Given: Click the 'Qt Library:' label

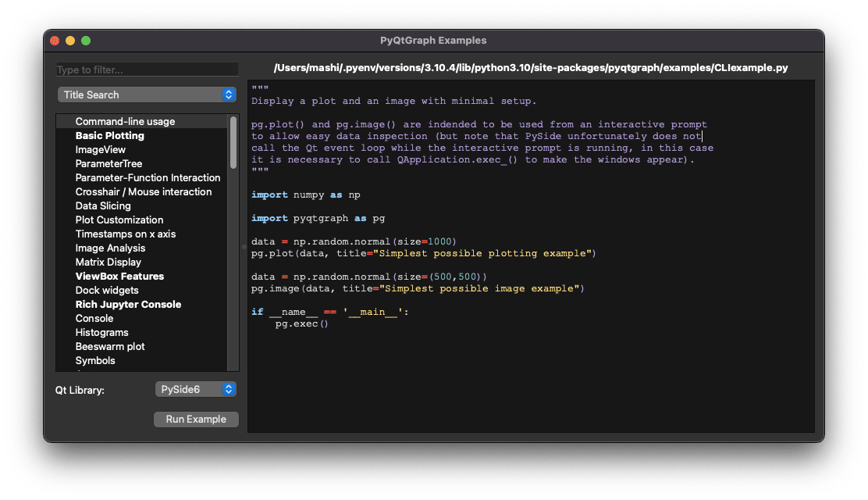Looking at the screenshot, I should pyautogui.click(x=80, y=391).
